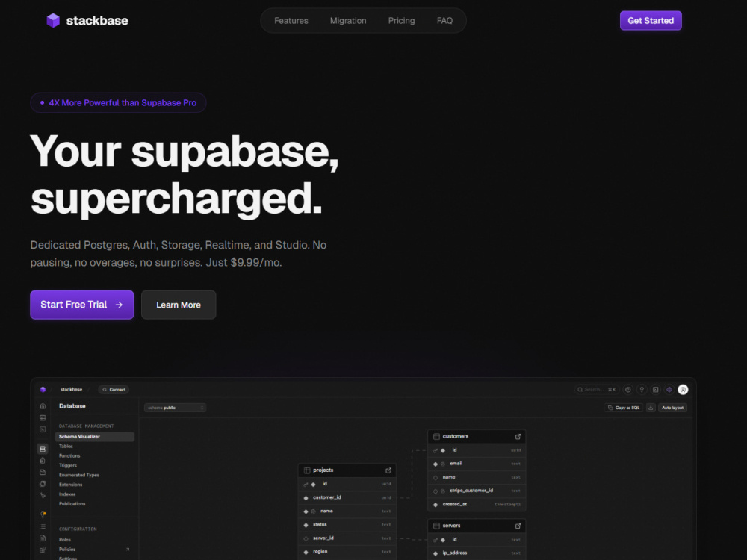Image resolution: width=747 pixels, height=560 pixels.
Task: Click the purple diamond assistant icon
Action: pyautogui.click(x=669, y=390)
